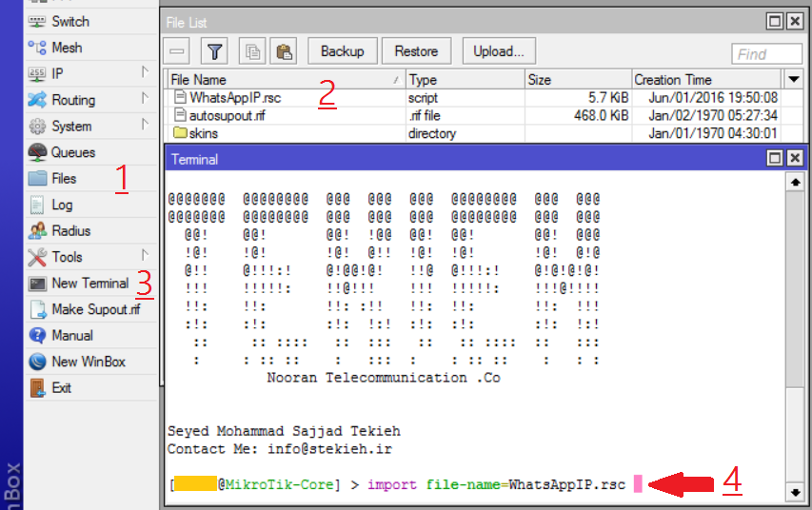
Task: Sort by Type column header
Action: point(465,80)
